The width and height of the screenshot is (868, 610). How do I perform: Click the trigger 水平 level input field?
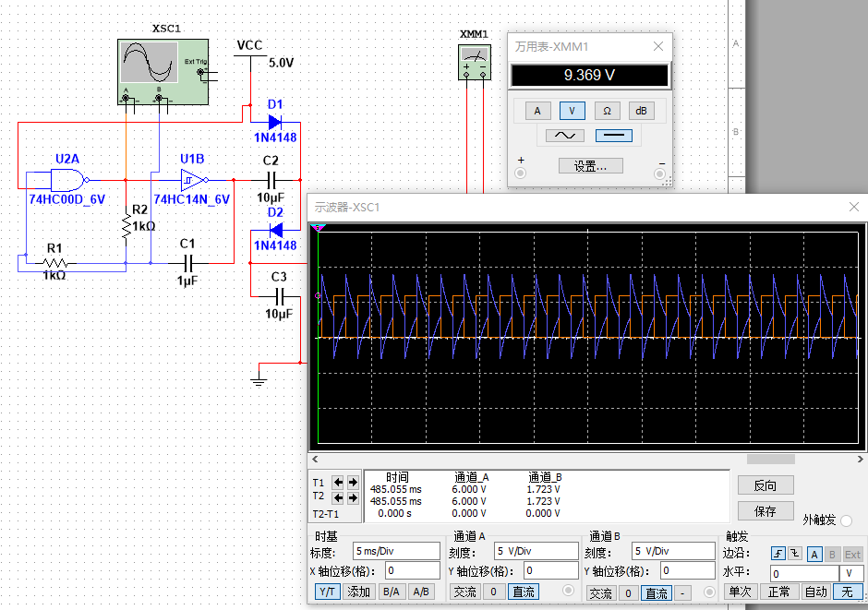click(x=804, y=573)
